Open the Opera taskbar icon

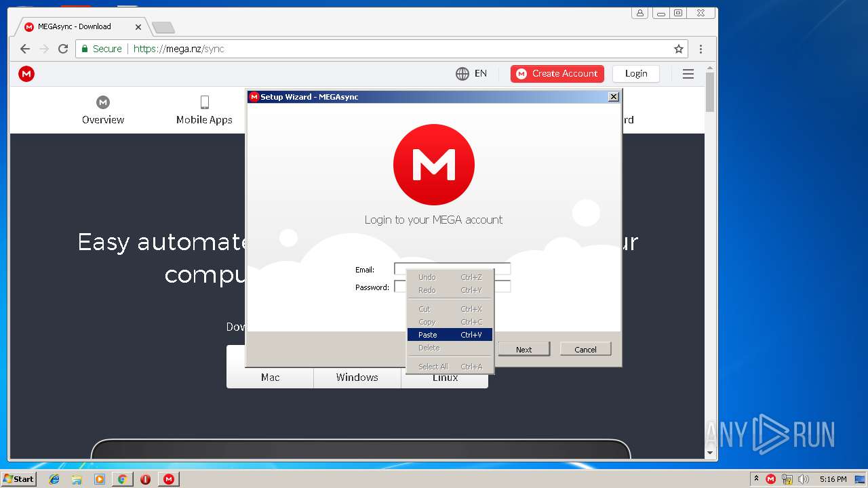point(145,479)
